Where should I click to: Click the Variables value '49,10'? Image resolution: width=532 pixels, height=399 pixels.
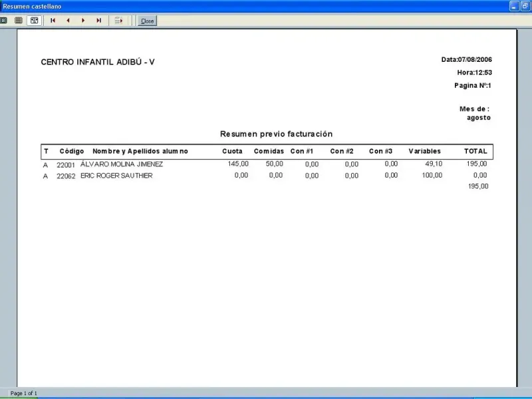coord(434,164)
